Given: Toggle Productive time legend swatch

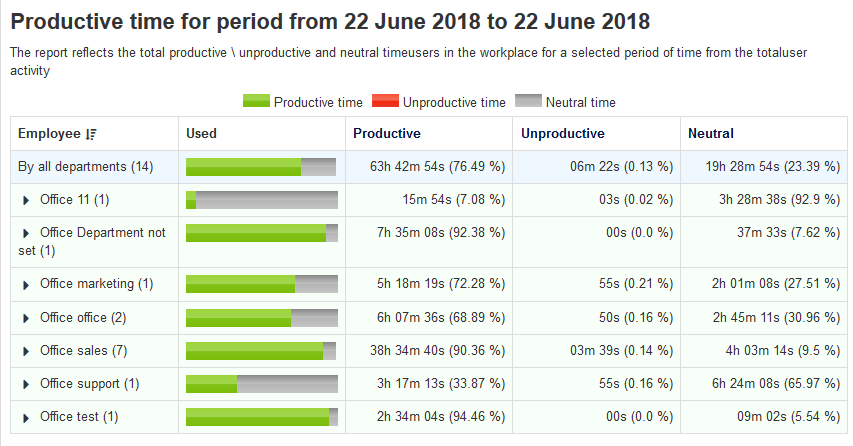Looking at the screenshot, I should point(256,101).
